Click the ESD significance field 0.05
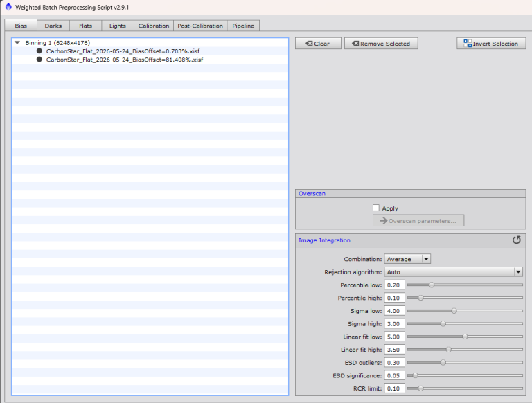 click(x=394, y=375)
